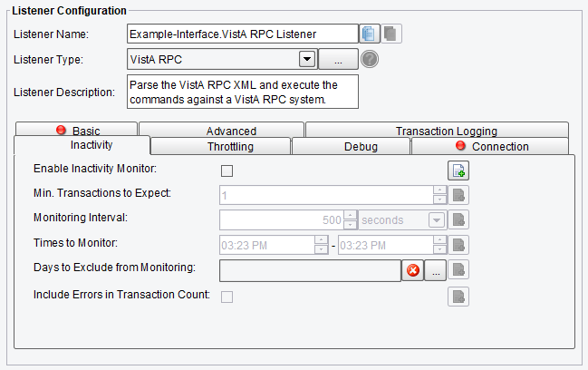Click the property icon beside Monitoring Interval
This screenshot has height=370, width=588.
point(458,219)
